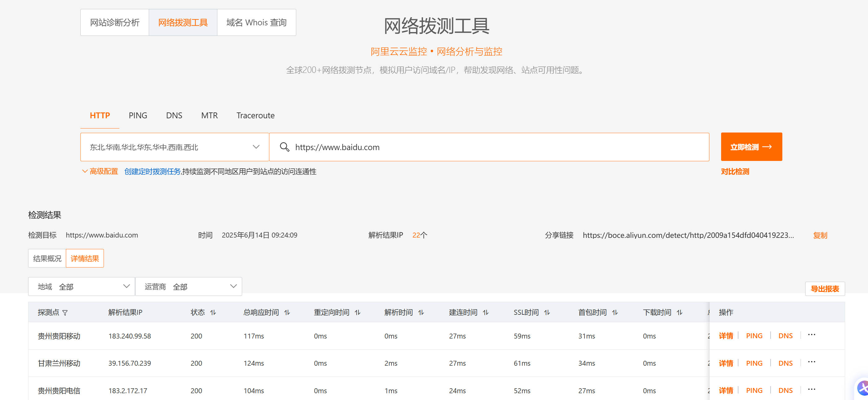Run DNS for 贵州贵阳移动 row
The width and height of the screenshot is (868, 400).
pyautogui.click(x=785, y=336)
